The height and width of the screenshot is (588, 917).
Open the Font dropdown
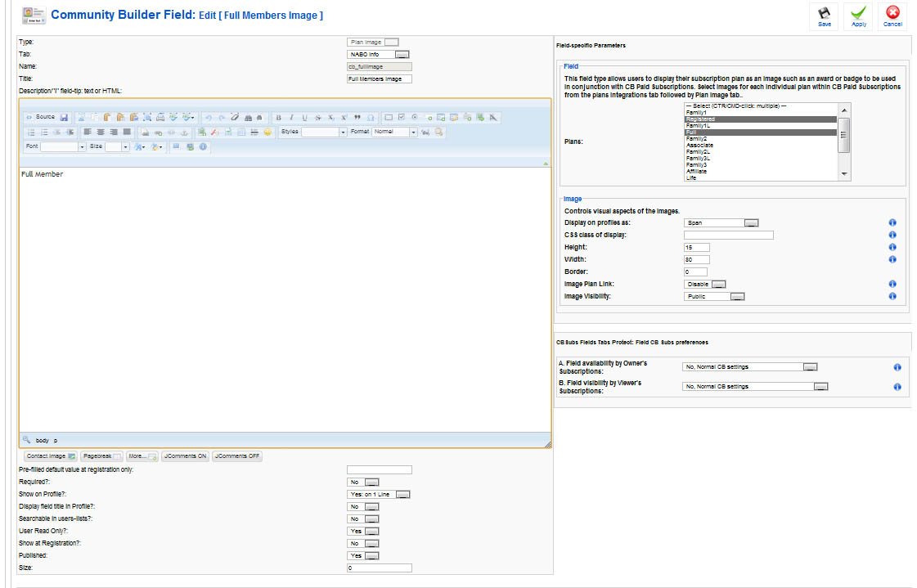click(x=62, y=146)
